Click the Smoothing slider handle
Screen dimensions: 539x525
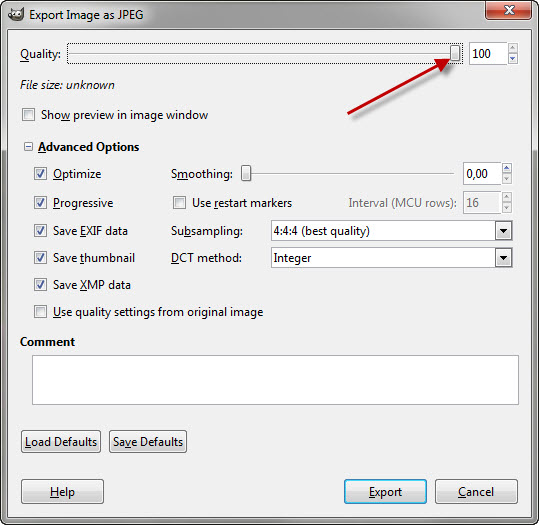(246, 173)
